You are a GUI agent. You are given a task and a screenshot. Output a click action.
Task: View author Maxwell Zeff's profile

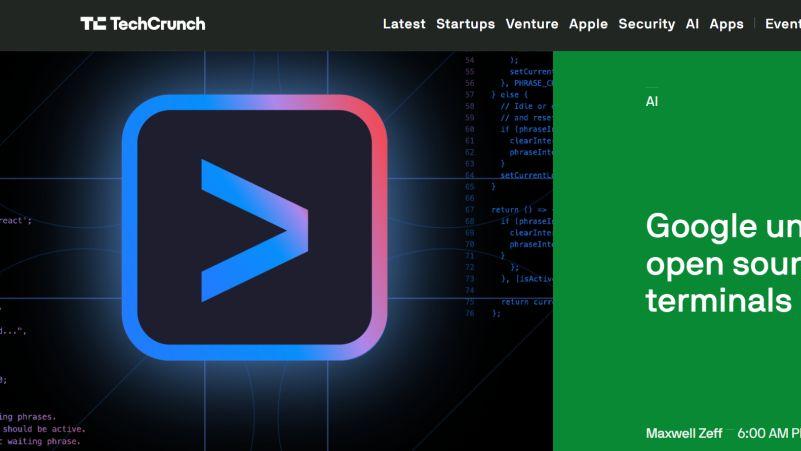coord(684,433)
